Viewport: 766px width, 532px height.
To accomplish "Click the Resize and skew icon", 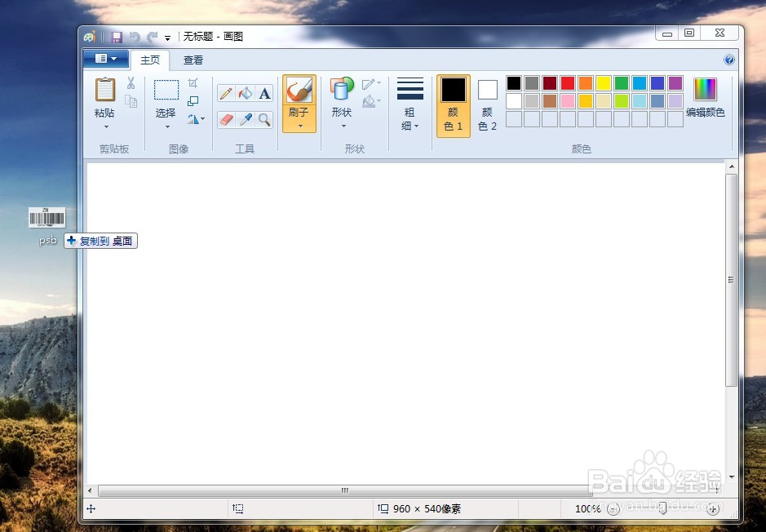I will (193, 100).
